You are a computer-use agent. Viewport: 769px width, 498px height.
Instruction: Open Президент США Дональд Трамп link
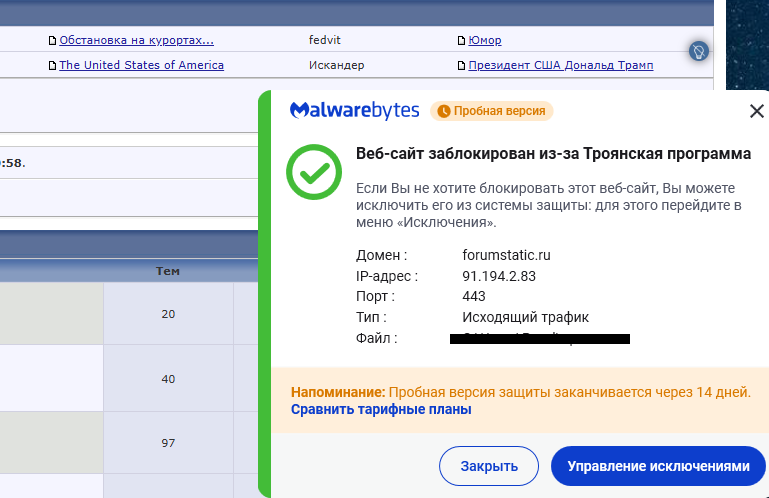click(x=561, y=65)
